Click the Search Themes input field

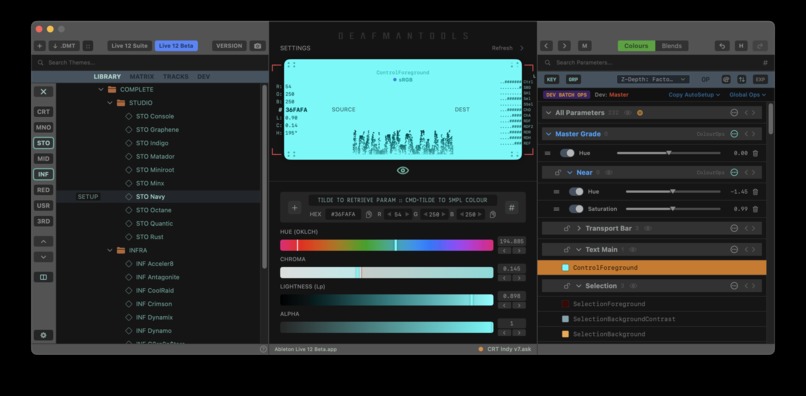[150, 62]
